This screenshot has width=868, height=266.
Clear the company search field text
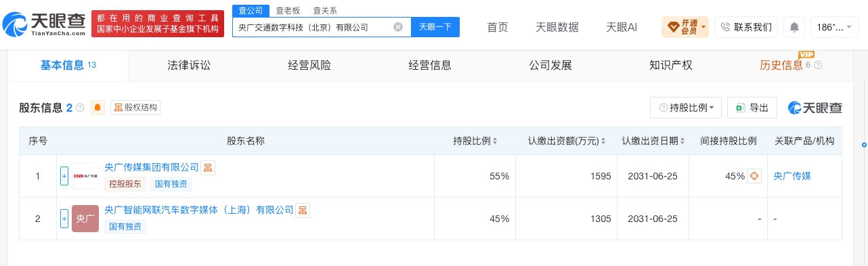coord(398,27)
